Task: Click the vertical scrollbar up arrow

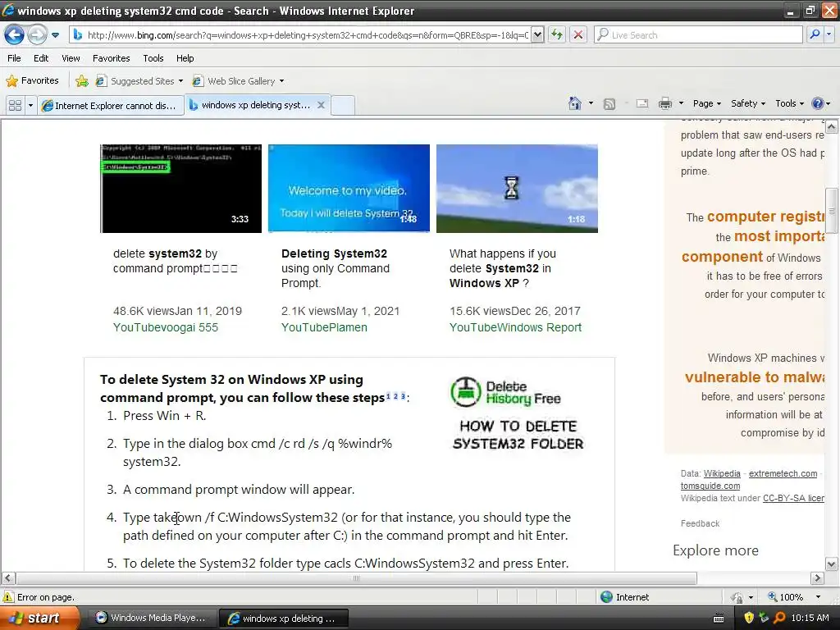Action: (x=832, y=126)
